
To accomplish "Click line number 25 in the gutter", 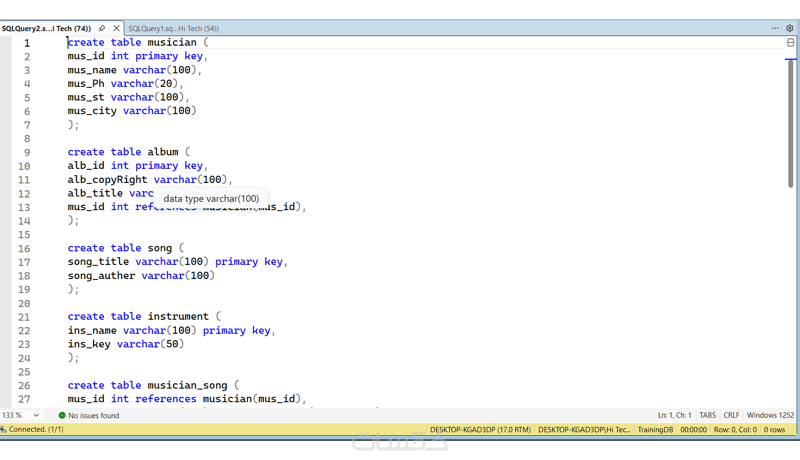I will [24, 372].
